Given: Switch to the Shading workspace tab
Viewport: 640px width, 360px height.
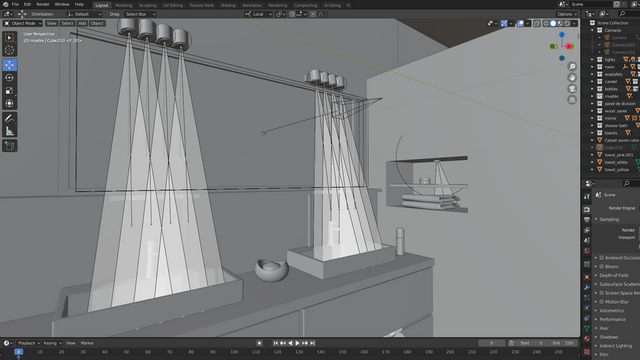Looking at the screenshot, I should (x=228, y=5).
